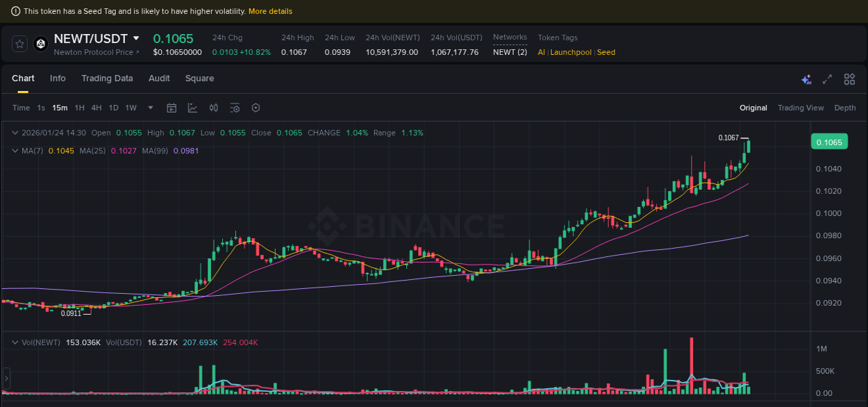Image resolution: width=868 pixels, height=407 pixels.
Task: Select the 4H timeframe
Action: [97, 108]
